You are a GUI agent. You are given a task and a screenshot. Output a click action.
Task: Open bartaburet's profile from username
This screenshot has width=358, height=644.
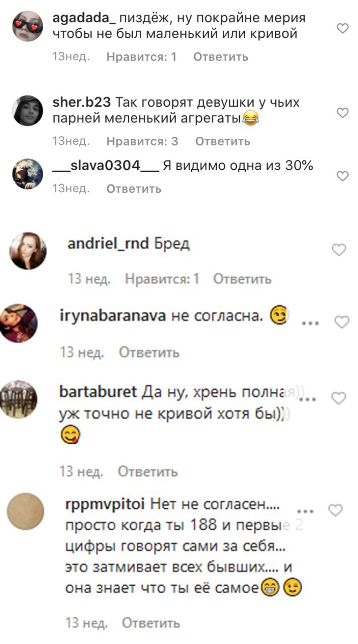click(x=98, y=391)
